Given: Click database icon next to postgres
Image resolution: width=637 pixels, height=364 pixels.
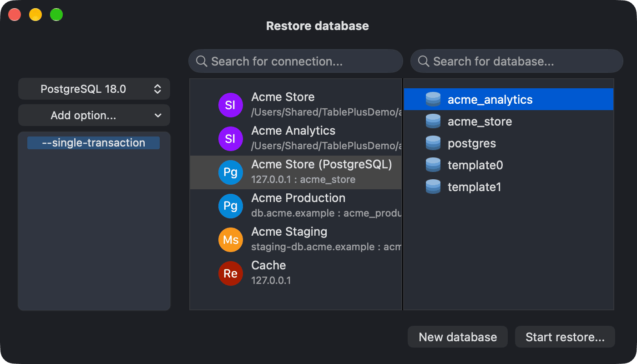Looking at the screenshot, I should pyautogui.click(x=433, y=143).
